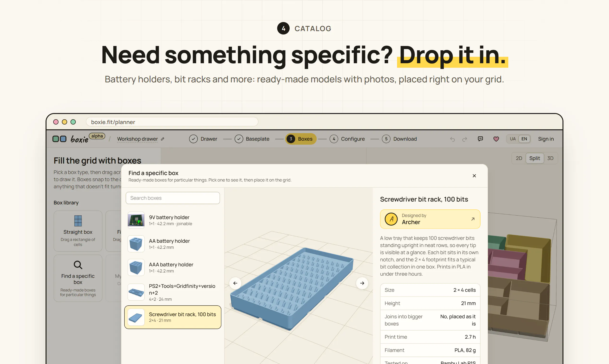Close the Find a specific box dialog
This screenshot has height=364, width=609.
(x=474, y=176)
